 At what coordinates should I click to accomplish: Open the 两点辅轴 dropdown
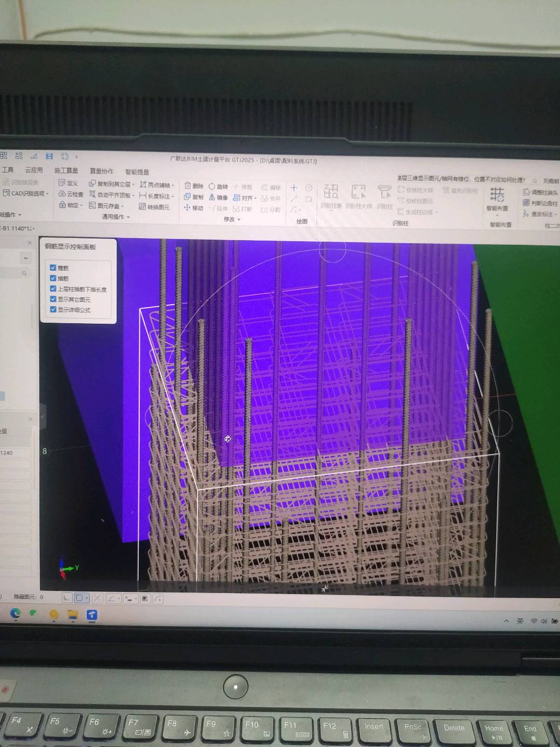tap(157, 185)
